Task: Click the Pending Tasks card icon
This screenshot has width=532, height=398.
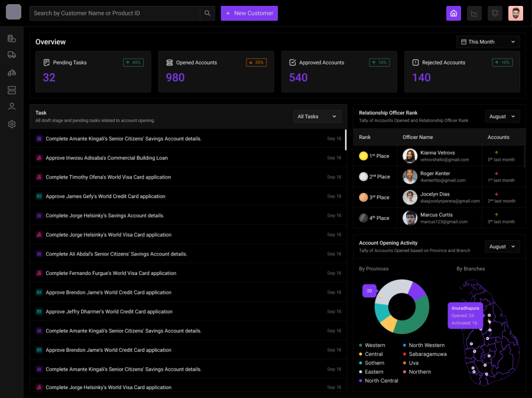Action: tap(47, 63)
